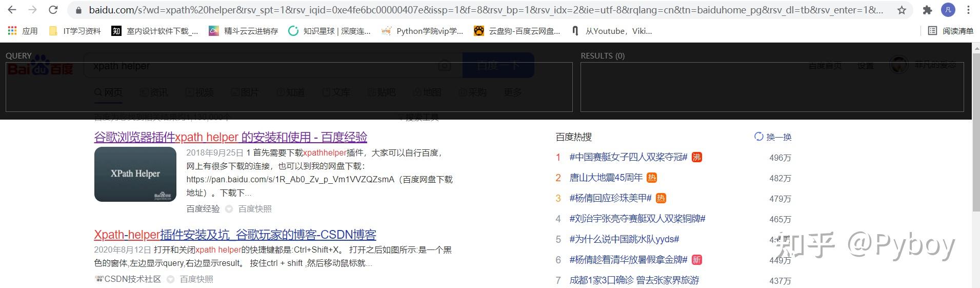This screenshot has height=288, width=980.
Task: Open hot search 成都1家3口确诊 曾去张家界旅游
Action: [634, 280]
